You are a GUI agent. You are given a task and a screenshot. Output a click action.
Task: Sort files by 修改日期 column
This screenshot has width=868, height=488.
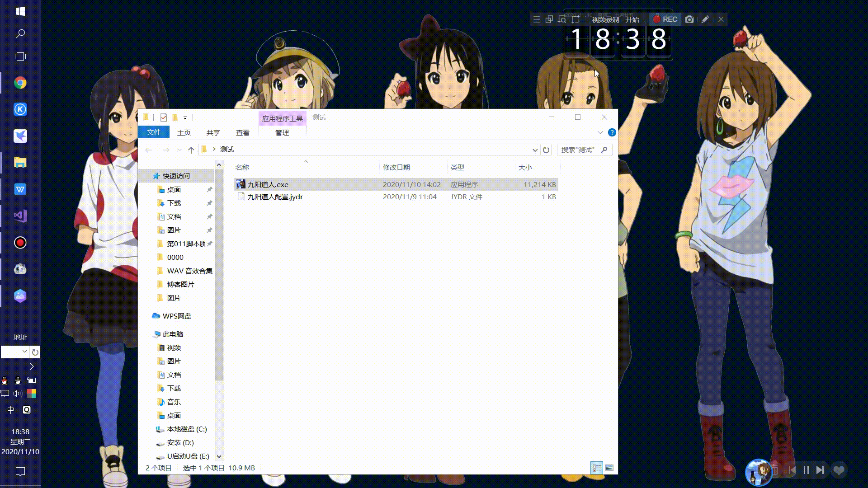pyautogui.click(x=413, y=167)
